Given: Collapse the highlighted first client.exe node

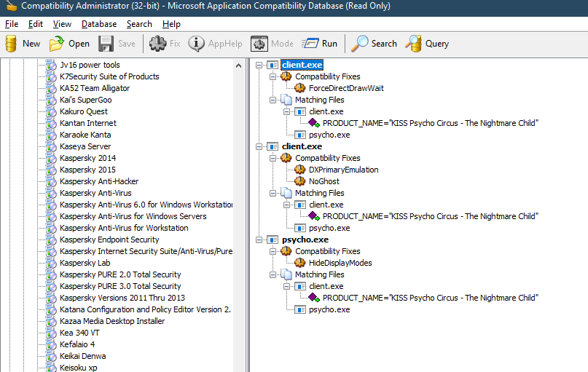Looking at the screenshot, I should (259, 66).
